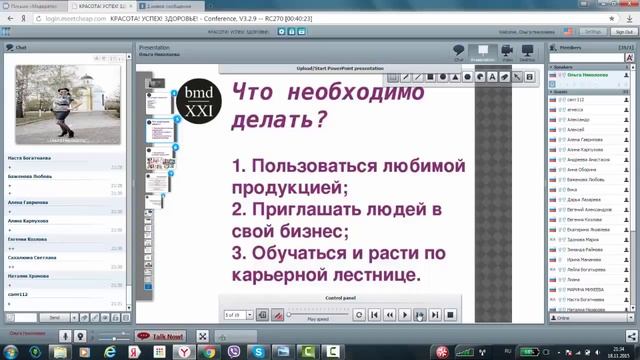The image size is (640, 360).
Task: Open Upload/Start PowerPoint presentation bar
Action: [340, 69]
